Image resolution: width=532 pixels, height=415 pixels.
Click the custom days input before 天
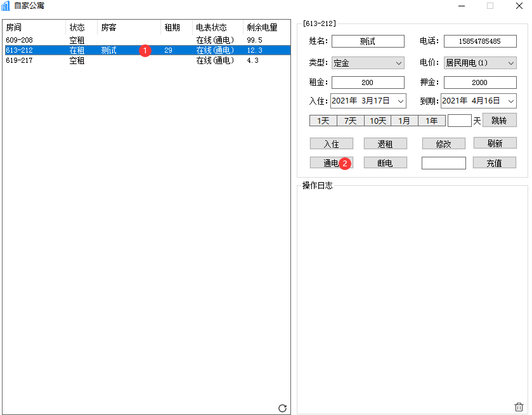(459, 121)
